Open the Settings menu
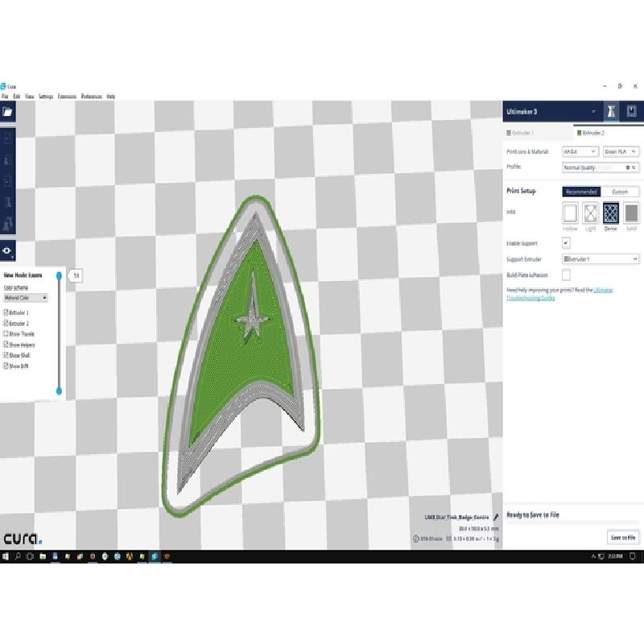The image size is (644, 644). (x=46, y=97)
